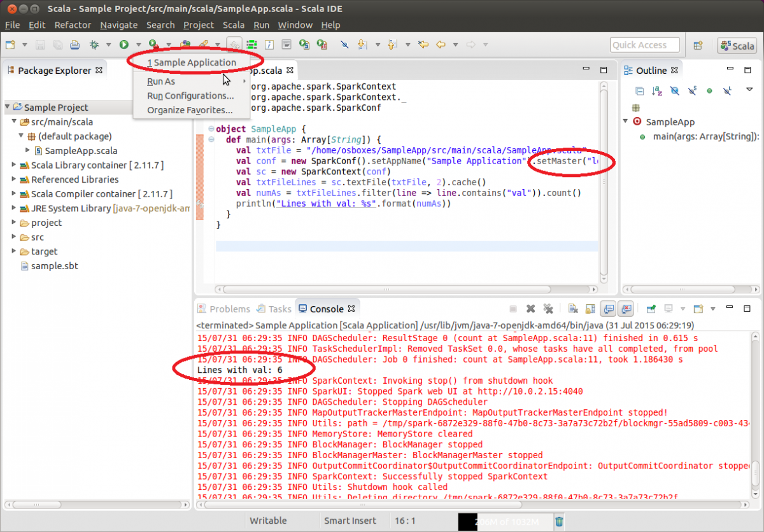Switch to the Problems tab
Image resolution: width=764 pixels, height=532 pixels.
[223, 309]
